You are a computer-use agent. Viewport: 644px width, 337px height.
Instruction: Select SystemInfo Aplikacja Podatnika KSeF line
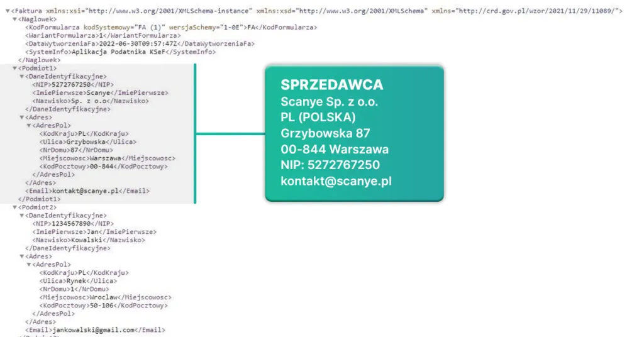[x=121, y=52]
